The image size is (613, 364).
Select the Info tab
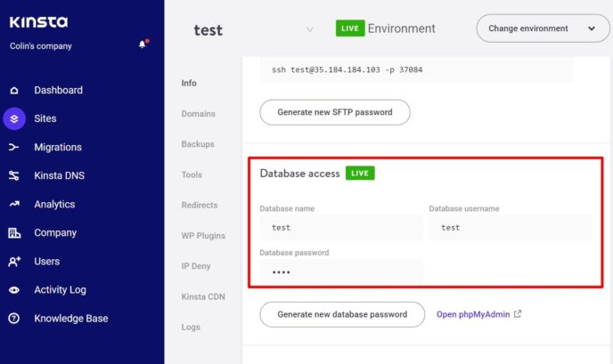pyautogui.click(x=189, y=83)
